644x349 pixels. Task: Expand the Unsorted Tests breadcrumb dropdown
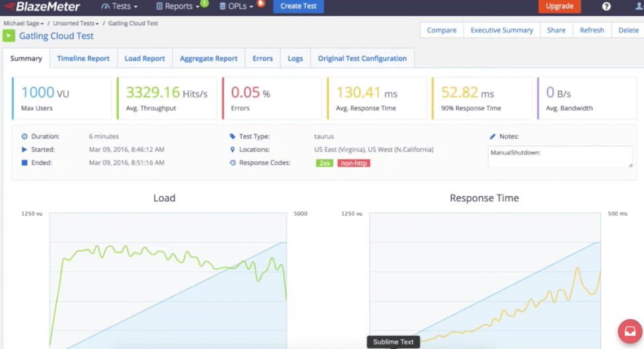tap(76, 23)
